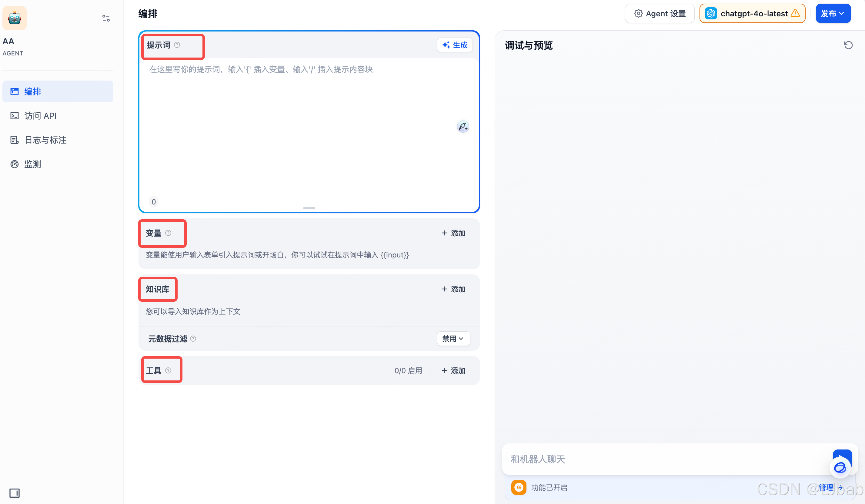Open the 禁用 metadata filter dropdown
The image size is (865, 504).
coord(453,339)
